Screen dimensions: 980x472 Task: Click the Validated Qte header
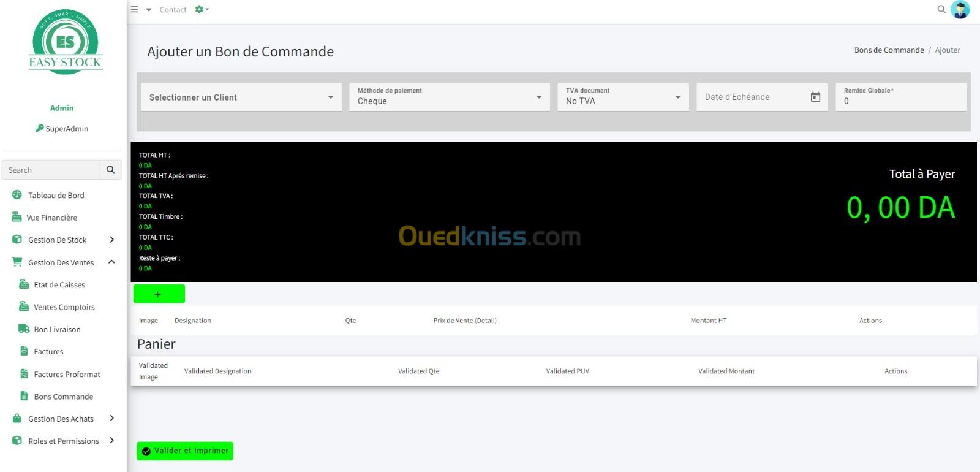[419, 371]
